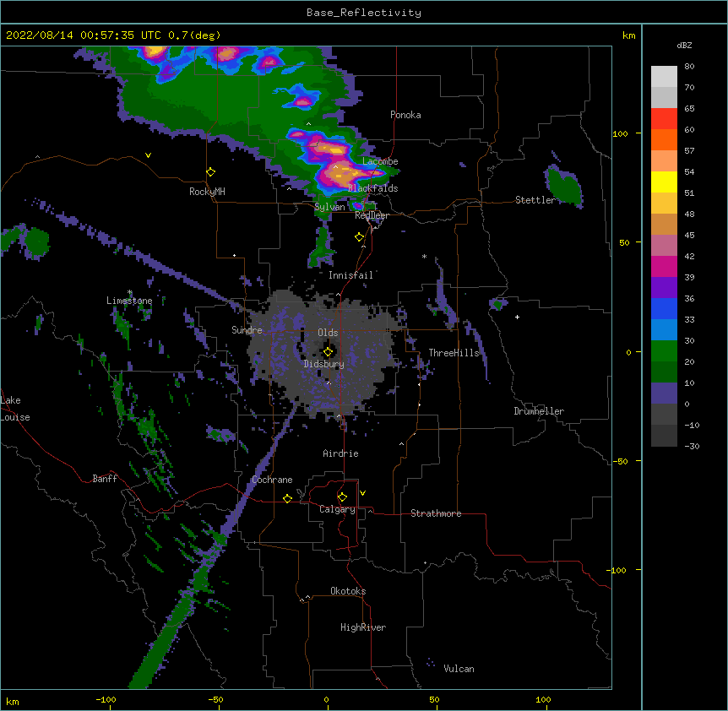Click the Stettler city label
This screenshot has height=711, width=728.
535,200
